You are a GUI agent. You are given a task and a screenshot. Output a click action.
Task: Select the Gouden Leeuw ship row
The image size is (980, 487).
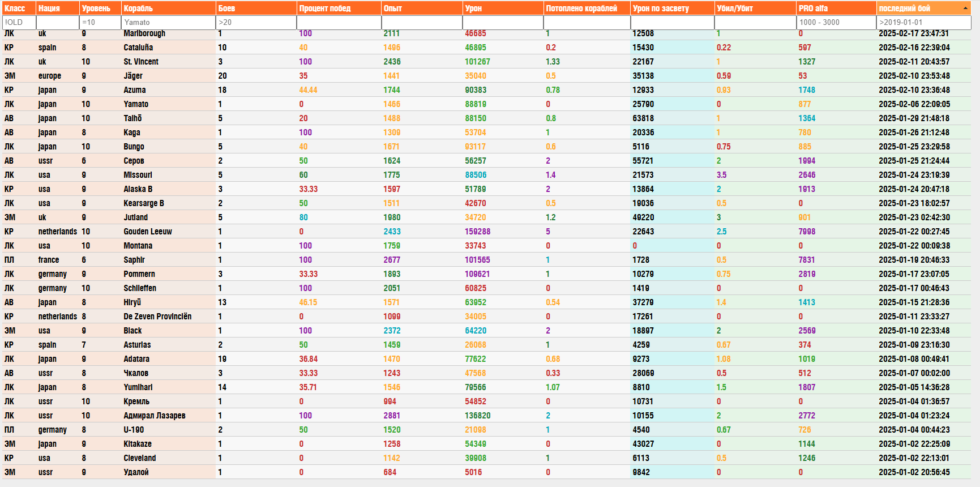pos(148,232)
